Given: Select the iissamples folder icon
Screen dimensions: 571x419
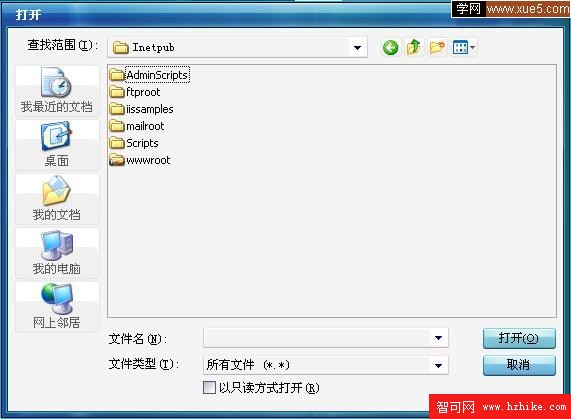Looking at the screenshot, I should [117, 109].
